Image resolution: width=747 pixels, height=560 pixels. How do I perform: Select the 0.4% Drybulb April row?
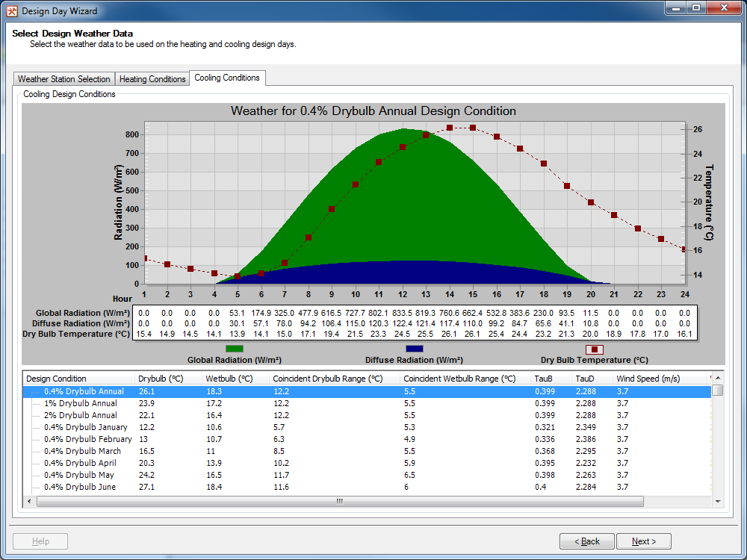[367, 463]
